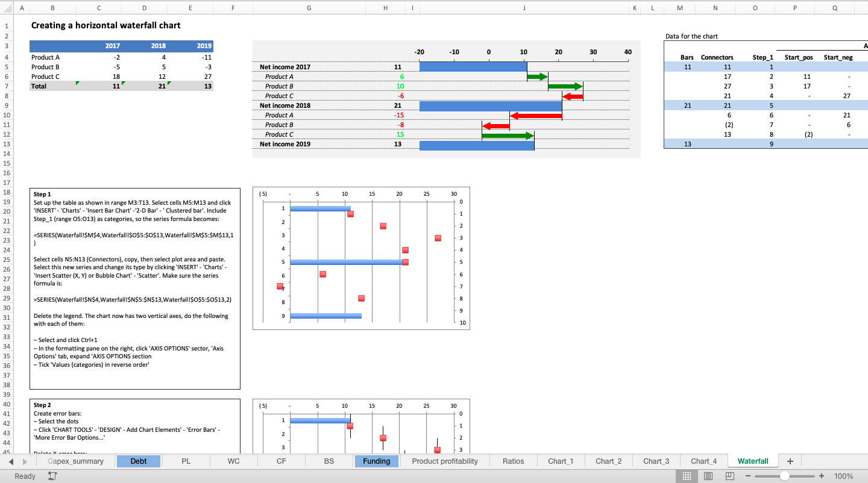
Task: Click the title 'Creating a horizontal waterfall chart'
Action: 105,25
